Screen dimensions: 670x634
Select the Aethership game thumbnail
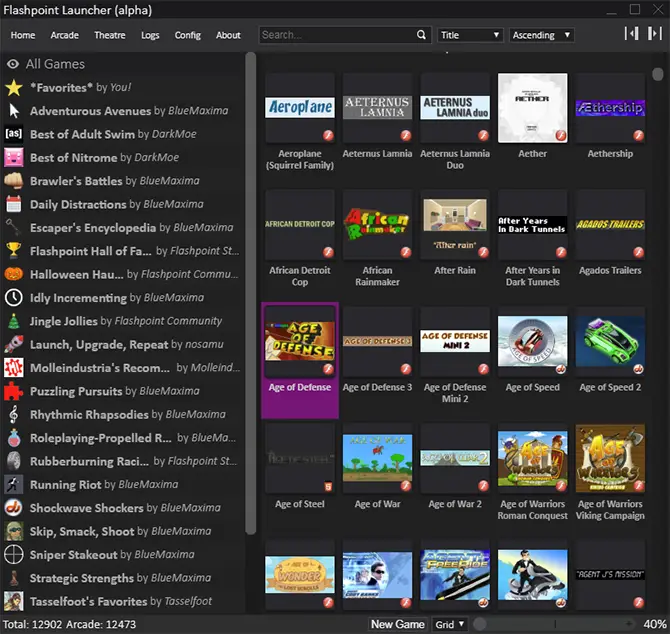[610, 108]
